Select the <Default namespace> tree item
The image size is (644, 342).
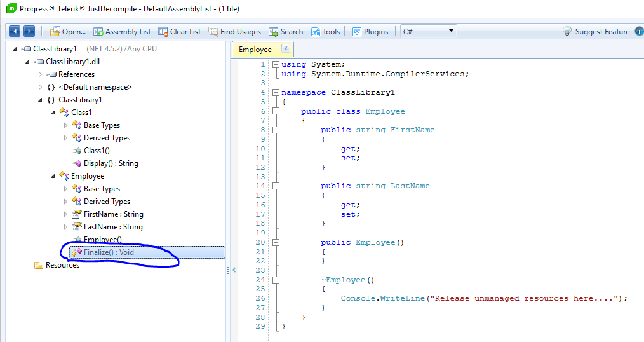tap(95, 87)
